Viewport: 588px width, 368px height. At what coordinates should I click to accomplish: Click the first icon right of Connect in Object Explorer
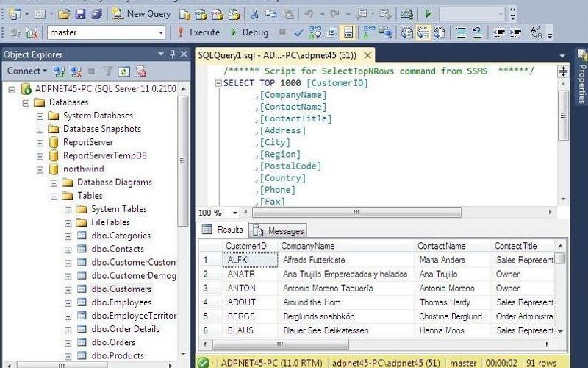click(59, 71)
